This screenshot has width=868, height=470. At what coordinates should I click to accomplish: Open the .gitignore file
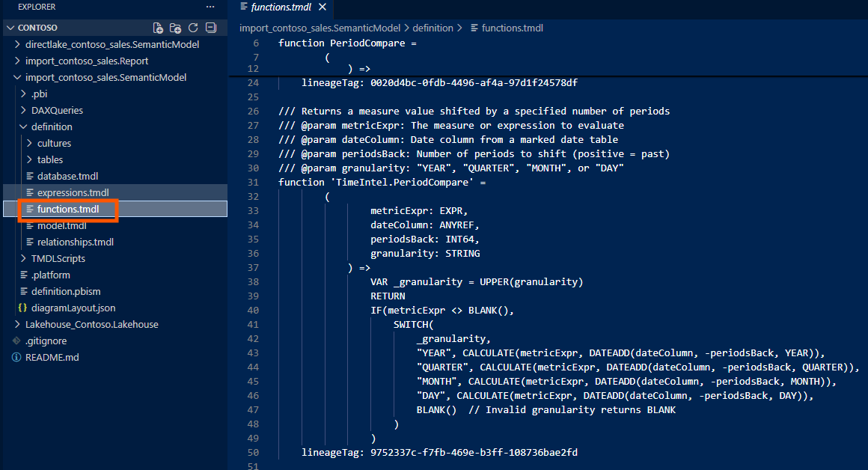46,341
